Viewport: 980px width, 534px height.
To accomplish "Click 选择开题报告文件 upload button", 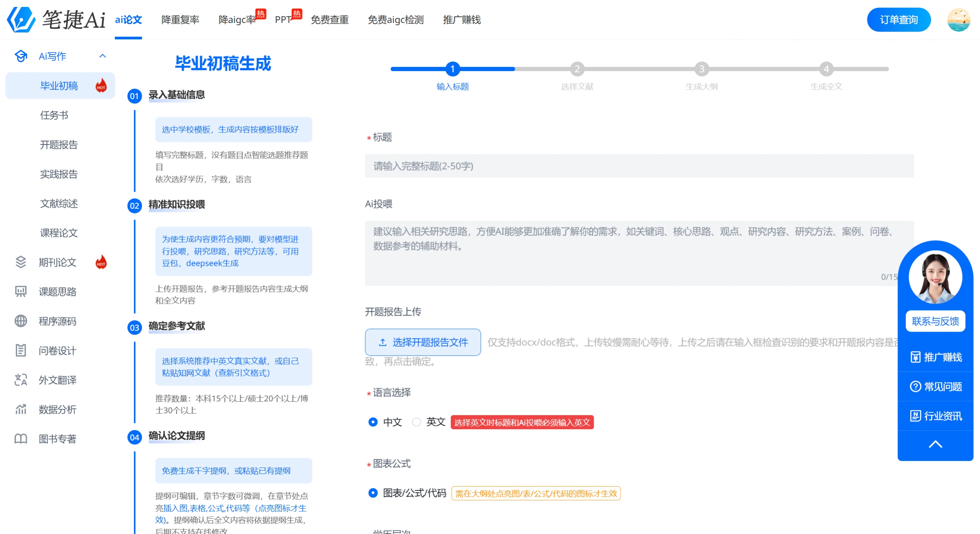I will (423, 342).
